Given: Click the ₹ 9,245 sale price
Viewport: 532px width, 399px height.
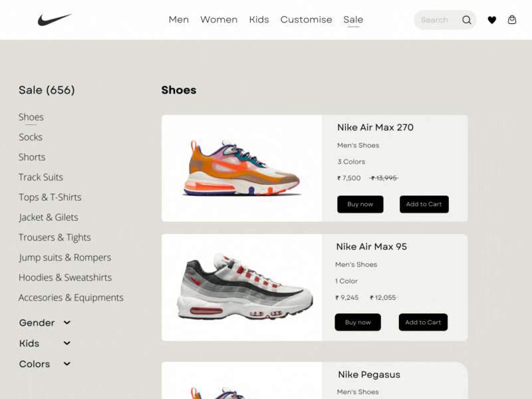Looking at the screenshot, I should (x=346, y=297).
